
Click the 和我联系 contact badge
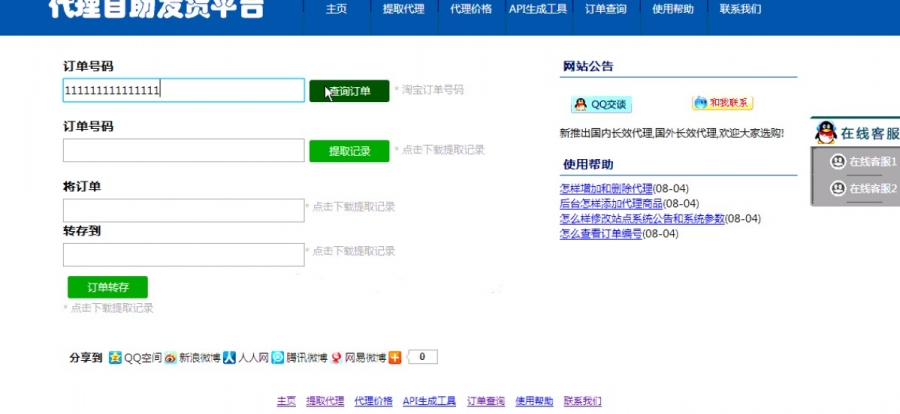coord(723,103)
